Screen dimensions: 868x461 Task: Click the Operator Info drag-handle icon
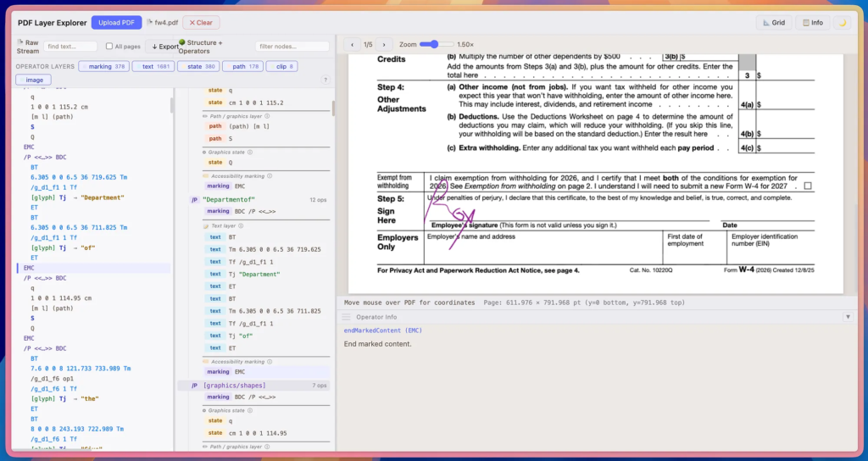[x=347, y=317]
